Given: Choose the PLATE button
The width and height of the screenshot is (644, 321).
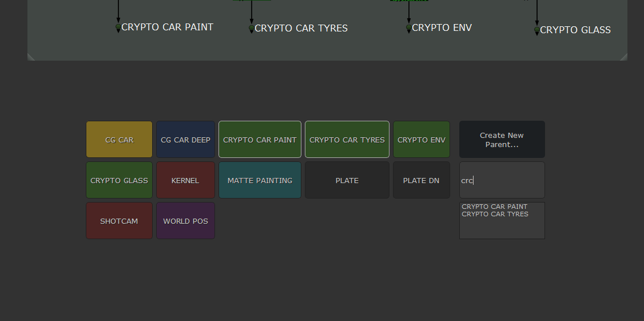Looking at the screenshot, I should pyautogui.click(x=347, y=180).
